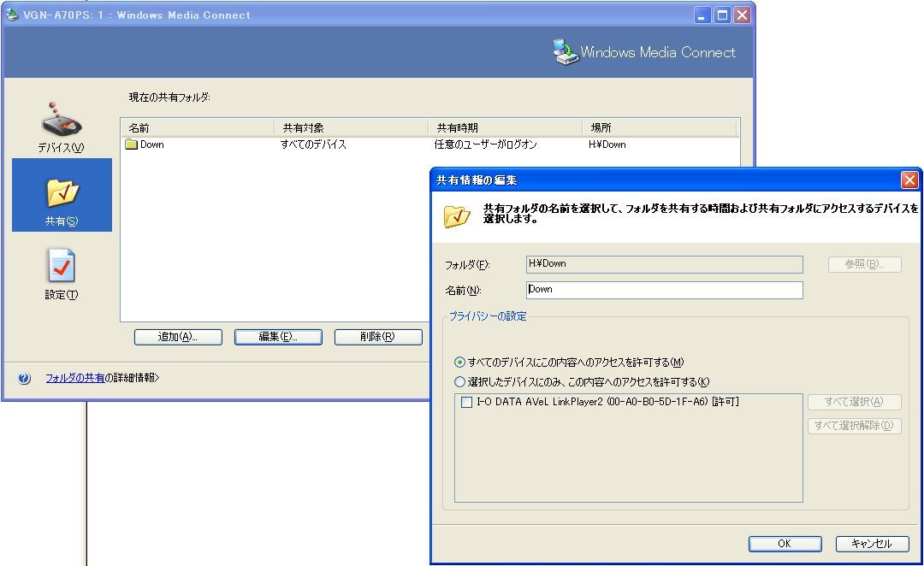924x566 pixels.
Task: Click the Windows Media Connect title bar icon
Action: click(x=12, y=15)
